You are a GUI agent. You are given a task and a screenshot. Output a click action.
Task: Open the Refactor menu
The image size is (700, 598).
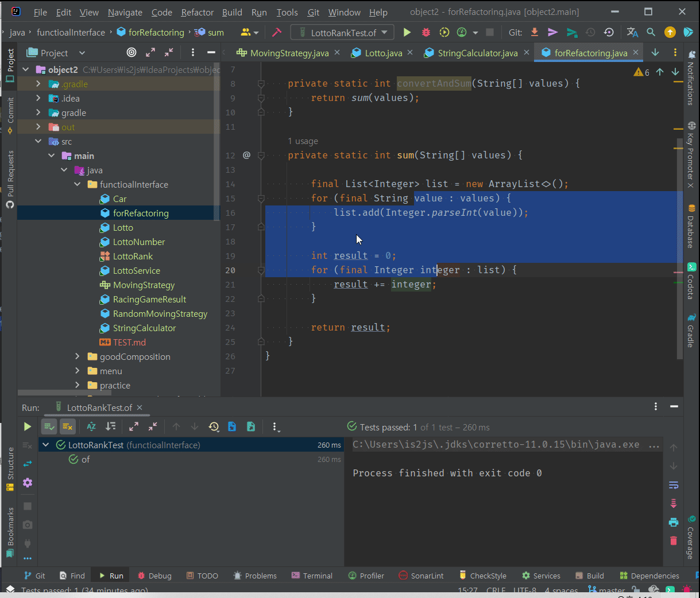click(x=197, y=12)
